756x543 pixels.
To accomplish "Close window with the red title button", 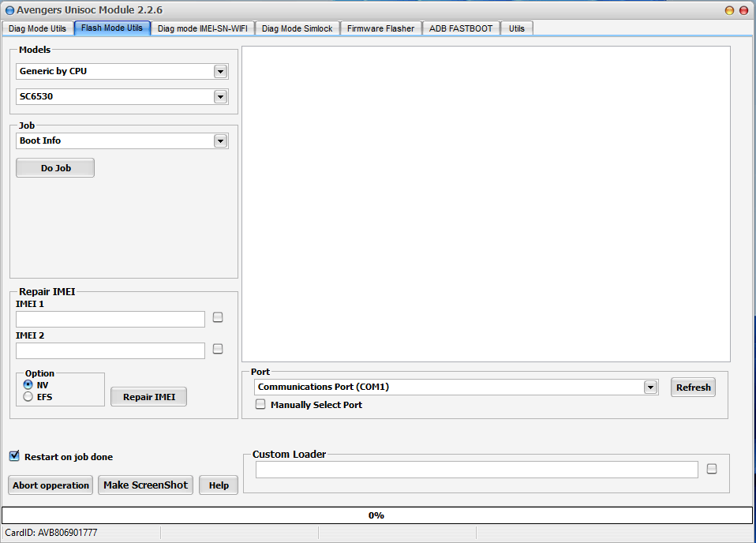I will [743, 10].
